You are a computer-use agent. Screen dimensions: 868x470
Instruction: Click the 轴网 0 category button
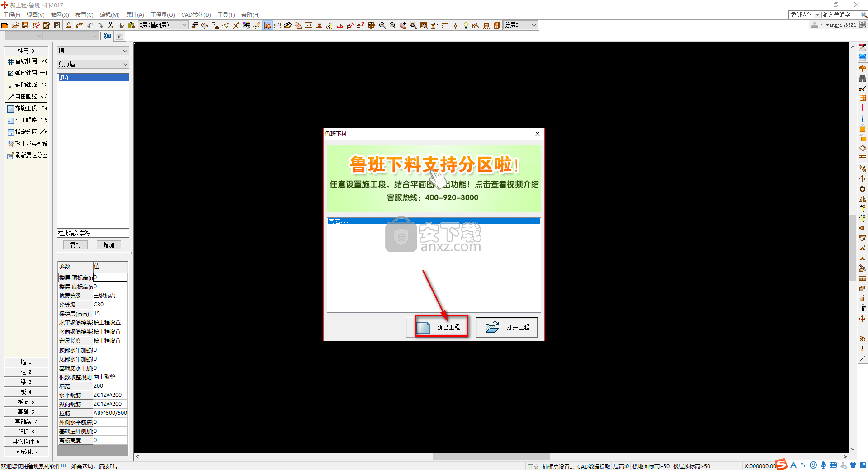click(x=26, y=51)
